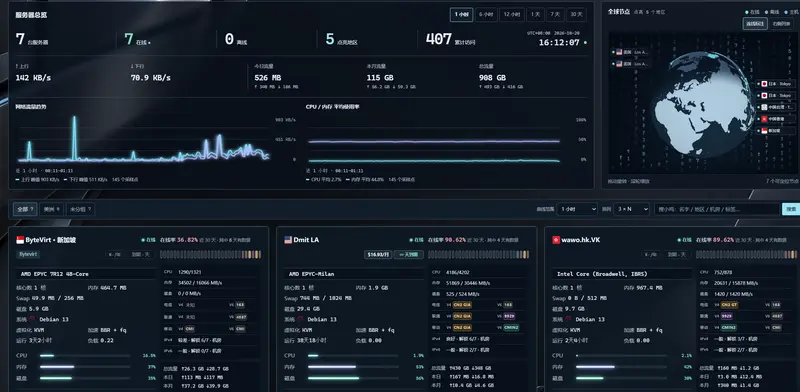Click the AMD EPYC 7R12 48-Core CPU label
This screenshot has width=800, height=392.
54,274
